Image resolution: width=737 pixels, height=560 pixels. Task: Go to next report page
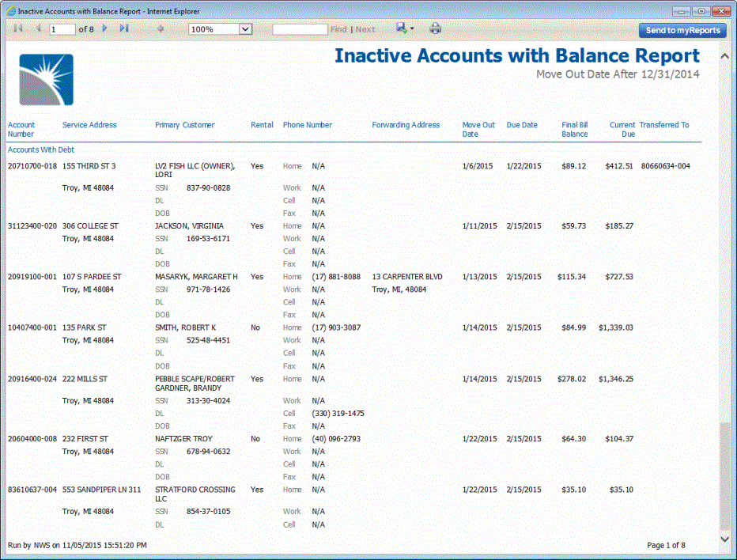(x=105, y=28)
